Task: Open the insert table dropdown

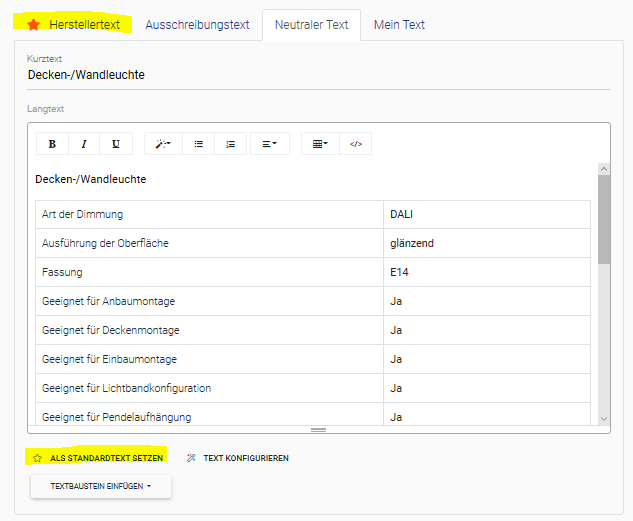Action: pyautogui.click(x=319, y=144)
